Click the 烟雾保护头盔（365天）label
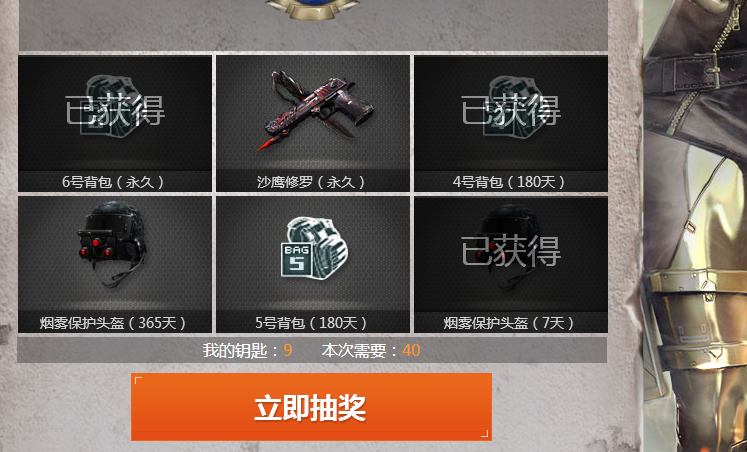This screenshot has height=452, width=747. (x=115, y=323)
